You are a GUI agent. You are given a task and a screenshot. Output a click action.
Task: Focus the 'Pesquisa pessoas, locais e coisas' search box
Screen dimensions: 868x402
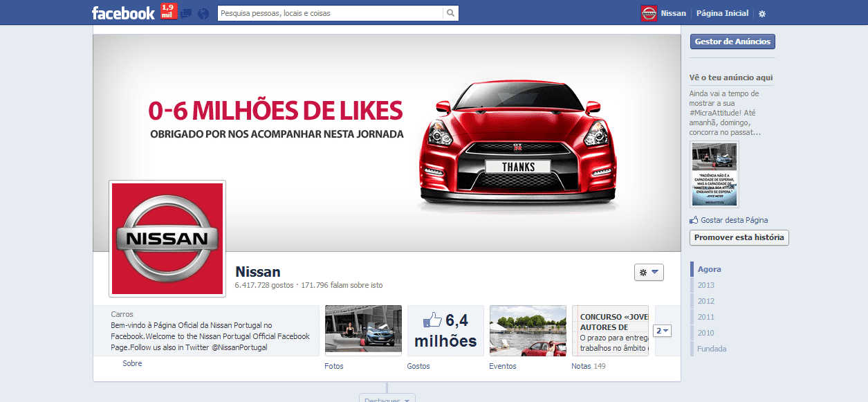pyautogui.click(x=330, y=13)
